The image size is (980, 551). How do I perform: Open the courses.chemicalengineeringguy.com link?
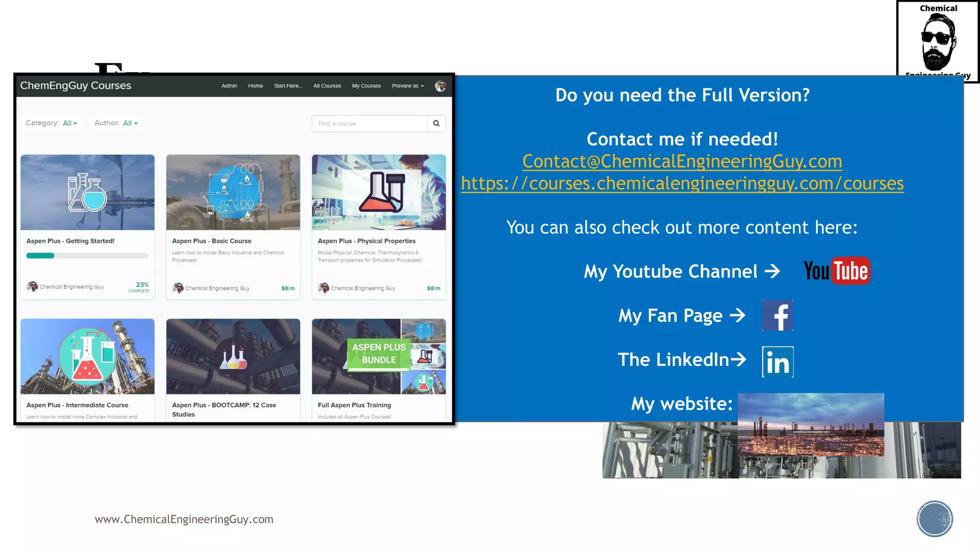682,184
